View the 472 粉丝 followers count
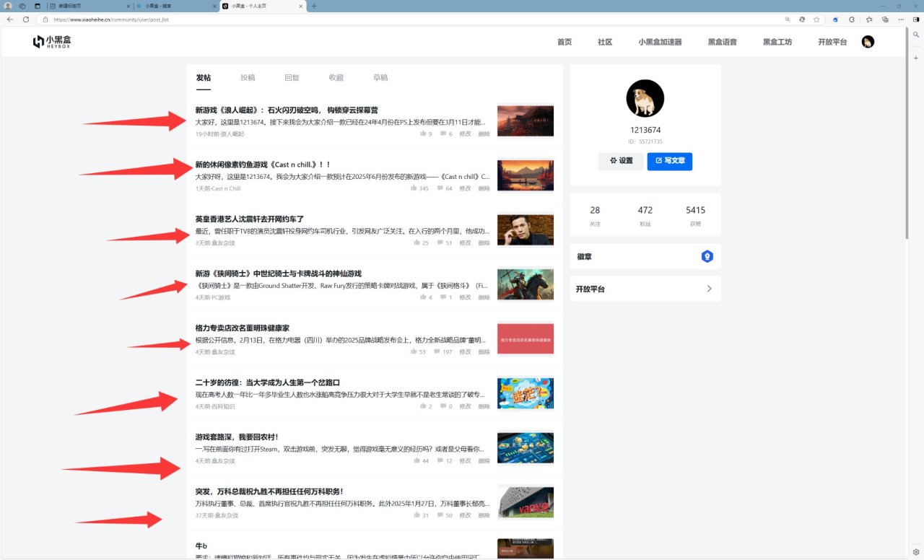This screenshot has height=560, width=924. (645, 215)
